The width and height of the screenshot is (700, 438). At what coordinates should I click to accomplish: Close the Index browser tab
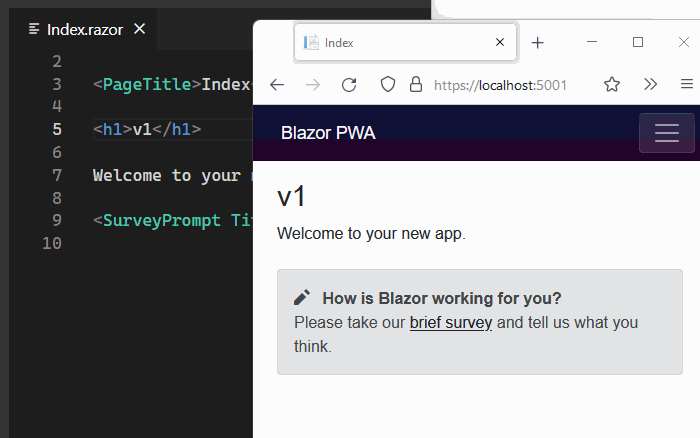click(500, 42)
